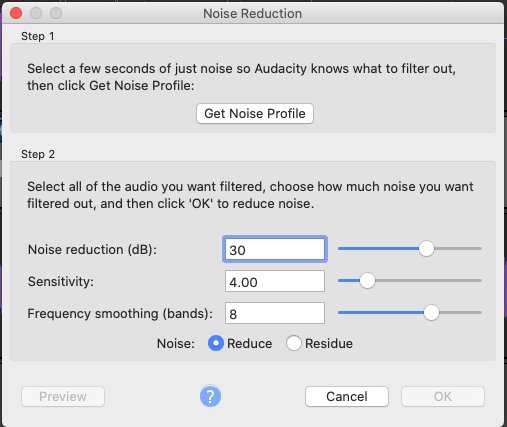Click the Preview button

coord(63,396)
